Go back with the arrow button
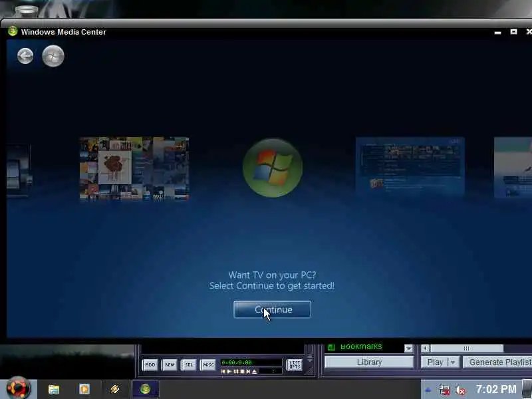The height and width of the screenshot is (399, 532). [x=25, y=56]
